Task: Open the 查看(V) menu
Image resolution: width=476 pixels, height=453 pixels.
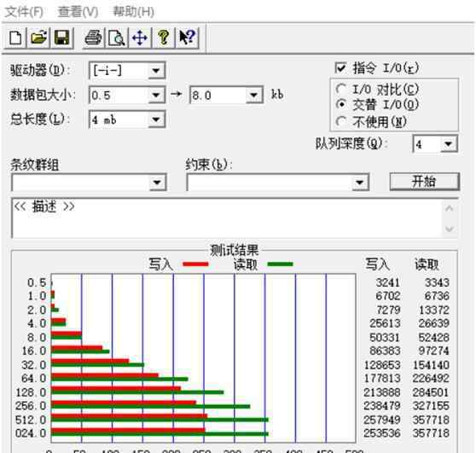Action: click(x=78, y=12)
